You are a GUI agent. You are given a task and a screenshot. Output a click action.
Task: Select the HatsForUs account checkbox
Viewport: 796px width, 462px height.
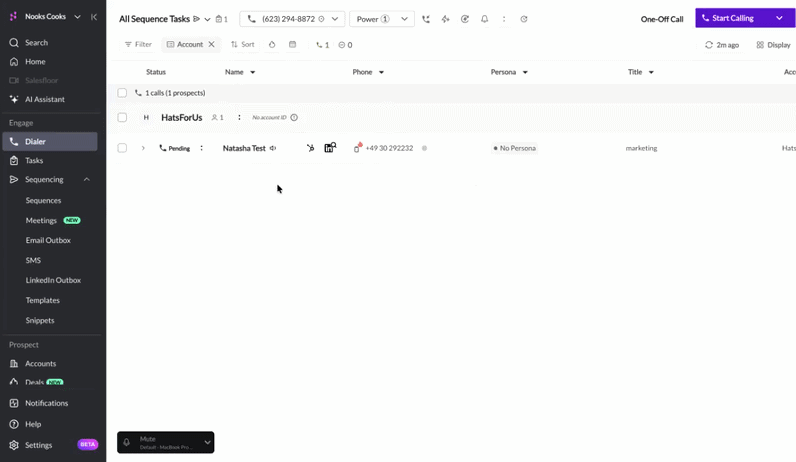[122, 117]
